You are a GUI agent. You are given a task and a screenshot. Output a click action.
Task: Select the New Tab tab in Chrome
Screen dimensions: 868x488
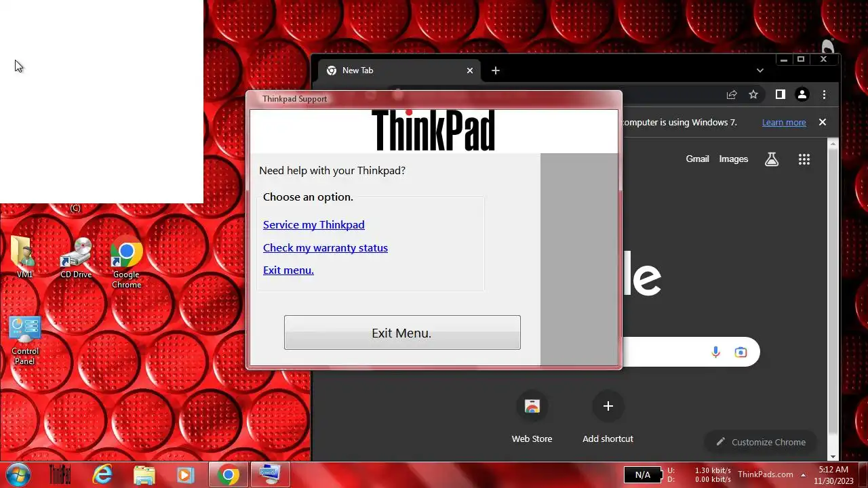click(x=399, y=70)
